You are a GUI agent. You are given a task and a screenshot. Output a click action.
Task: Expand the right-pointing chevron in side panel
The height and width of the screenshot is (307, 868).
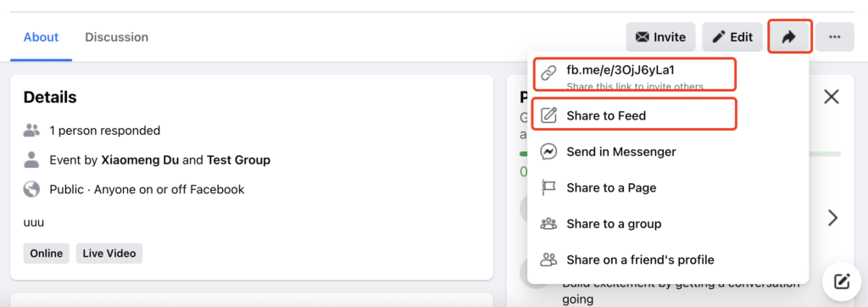[x=832, y=218]
